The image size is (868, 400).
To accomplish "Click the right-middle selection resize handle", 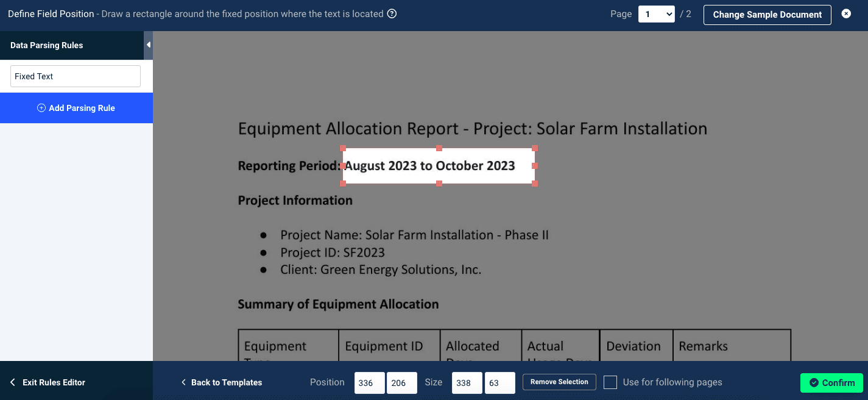I will [535, 166].
